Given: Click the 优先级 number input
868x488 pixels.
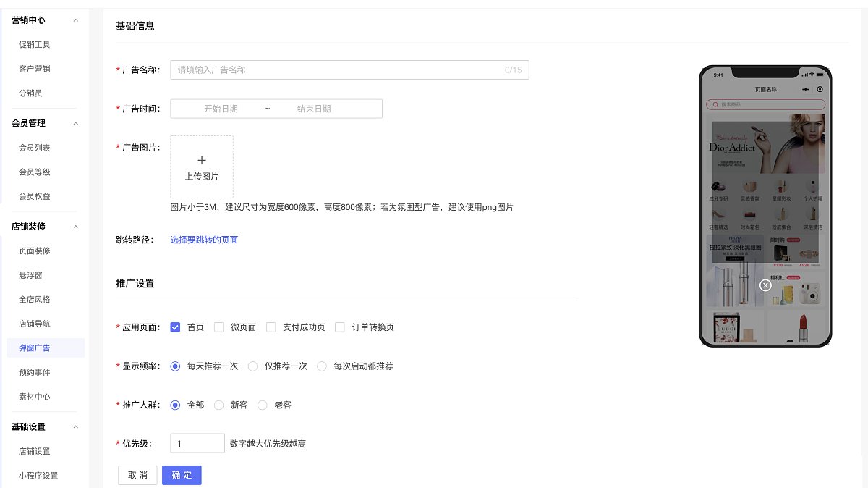Looking at the screenshot, I should point(197,443).
